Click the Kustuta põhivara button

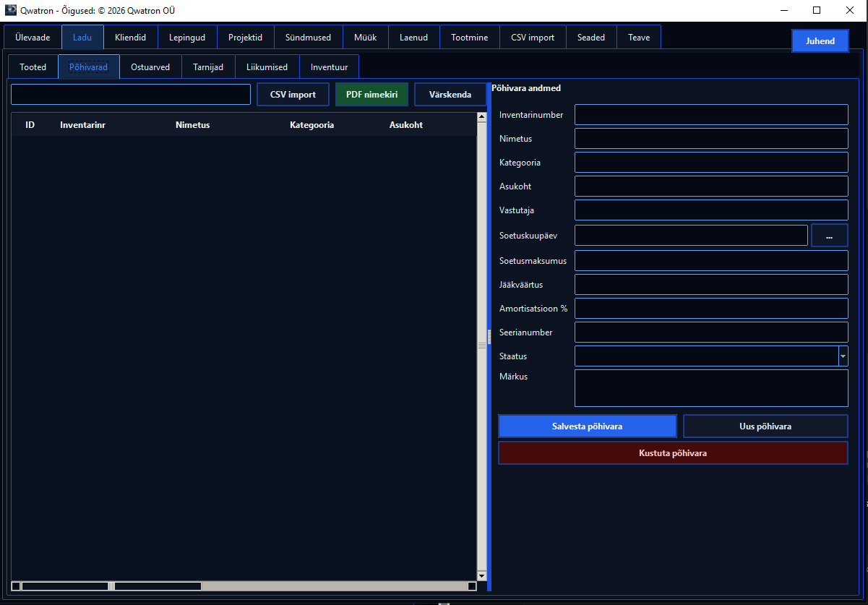tap(673, 453)
